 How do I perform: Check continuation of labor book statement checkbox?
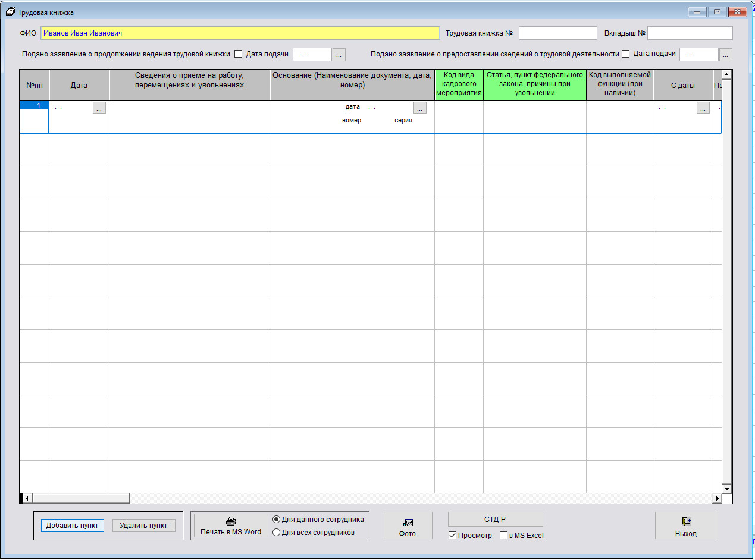[238, 54]
